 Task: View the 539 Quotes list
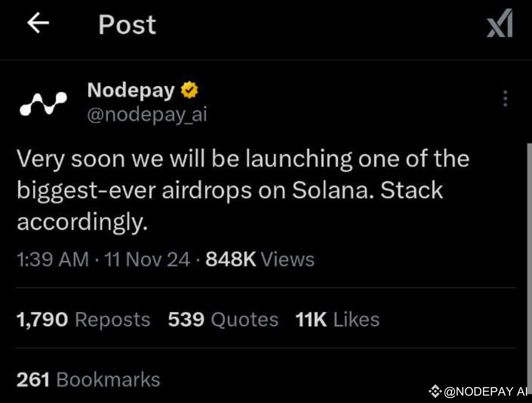point(223,320)
